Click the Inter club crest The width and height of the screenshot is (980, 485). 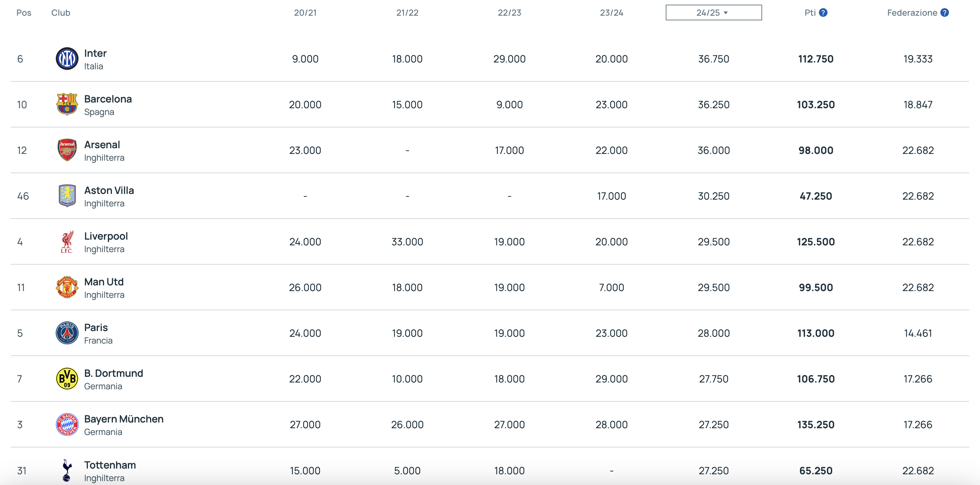tap(67, 59)
